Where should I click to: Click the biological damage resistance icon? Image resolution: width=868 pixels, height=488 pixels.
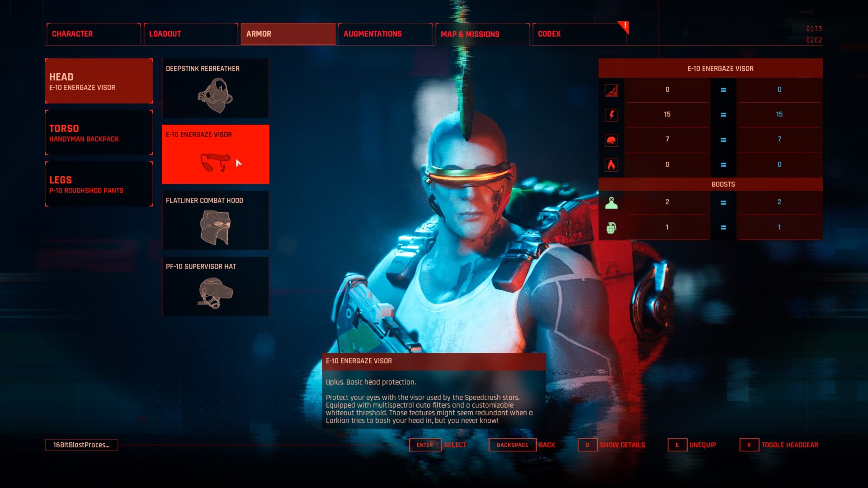coord(612,140)
